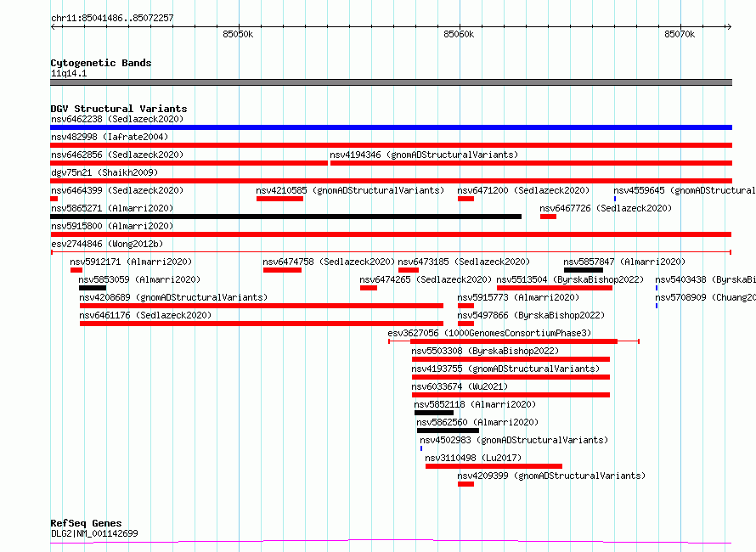
Task: Click the nsv4559645 variant label
Action: pyautogui.click(x=684, y=190)
